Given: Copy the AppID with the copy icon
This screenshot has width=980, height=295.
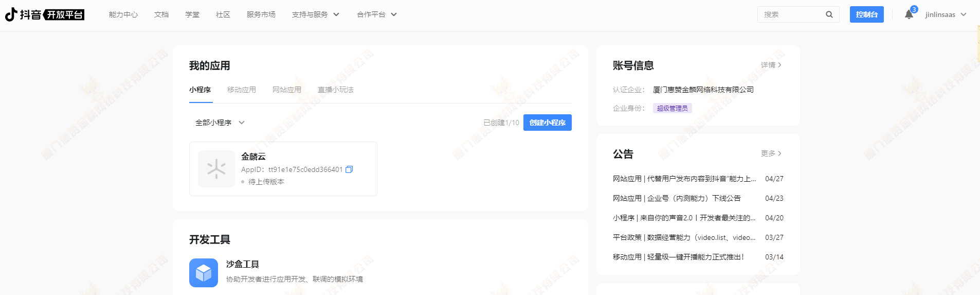Looking at the screenshot, I should click(349, 169).
